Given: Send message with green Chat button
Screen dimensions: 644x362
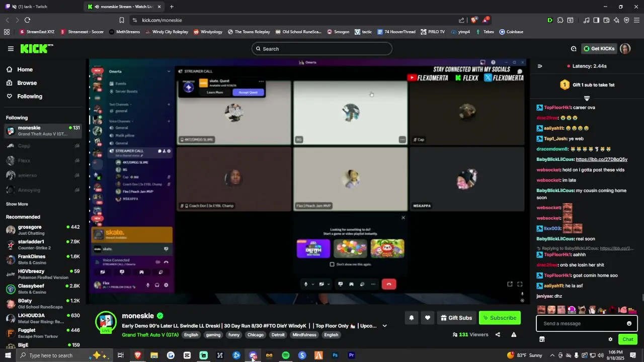Looking at the screenshot, I should (x=628, y=339).
